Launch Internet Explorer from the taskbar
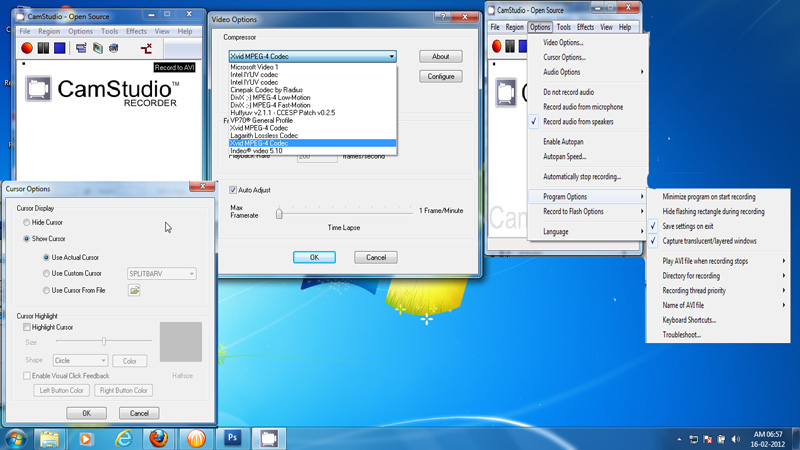Screen dimensions: 800x450 click(123, 439)
